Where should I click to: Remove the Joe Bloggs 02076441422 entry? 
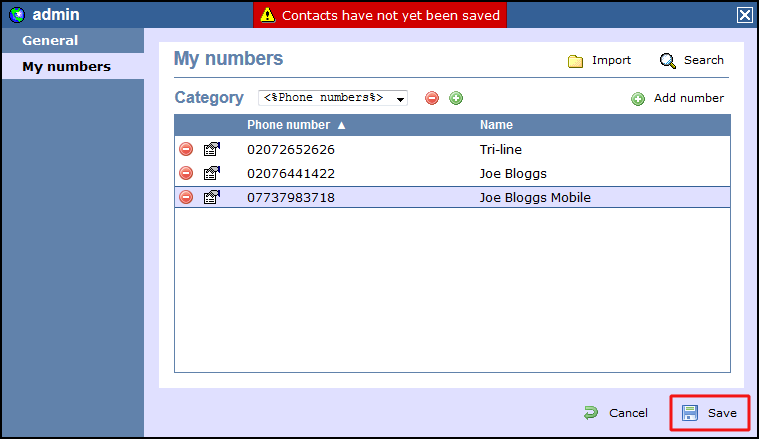pyautogui.click(x=186, y=173)
